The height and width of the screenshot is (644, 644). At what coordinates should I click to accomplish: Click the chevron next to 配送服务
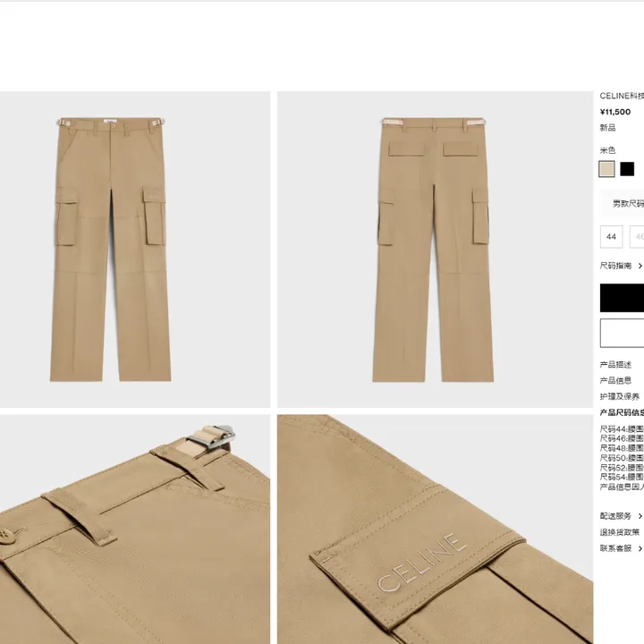point(640,516)
